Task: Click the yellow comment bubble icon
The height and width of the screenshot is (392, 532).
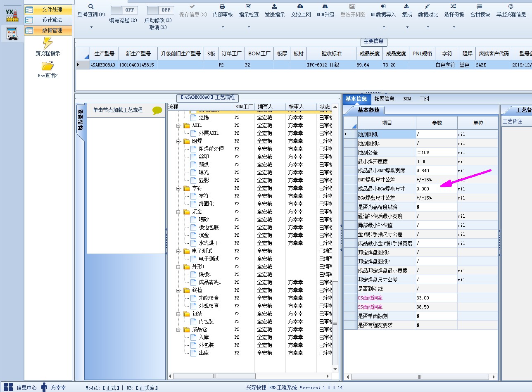Action: (157, 110)
